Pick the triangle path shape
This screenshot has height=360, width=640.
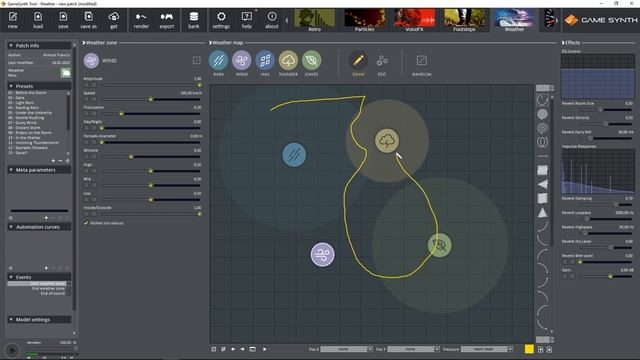pos(542,213)
